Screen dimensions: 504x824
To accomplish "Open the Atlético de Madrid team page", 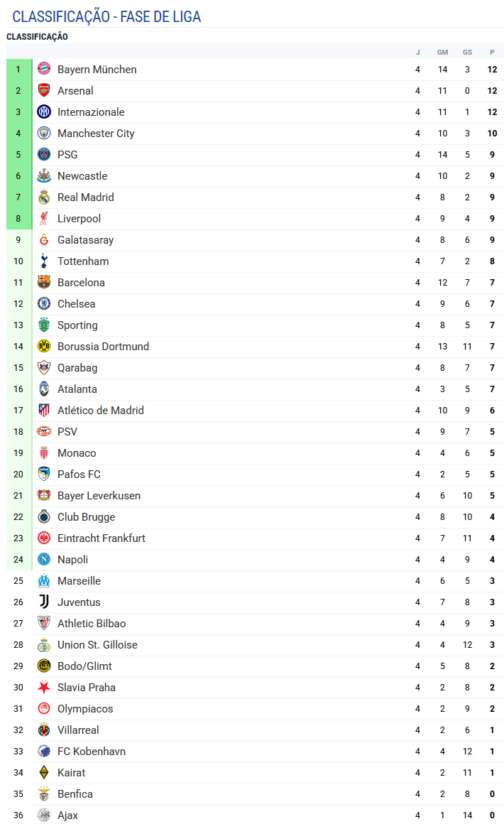I will tap(100, 411).
